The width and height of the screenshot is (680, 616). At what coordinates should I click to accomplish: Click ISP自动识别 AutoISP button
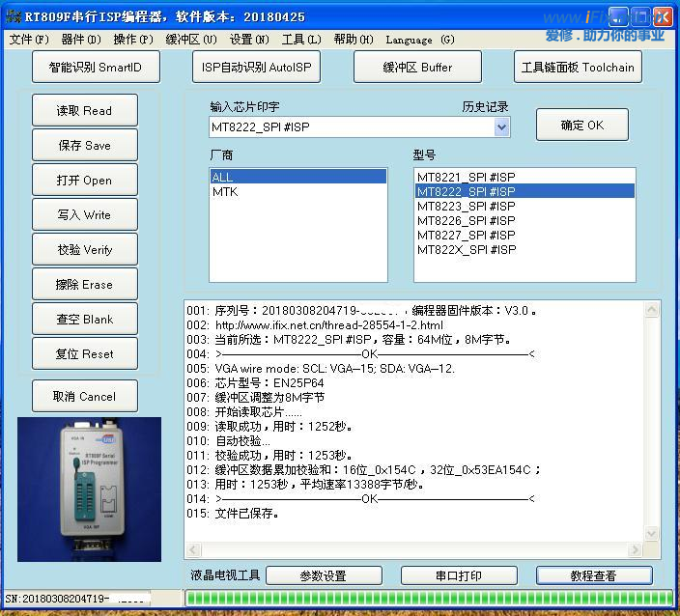256,67
